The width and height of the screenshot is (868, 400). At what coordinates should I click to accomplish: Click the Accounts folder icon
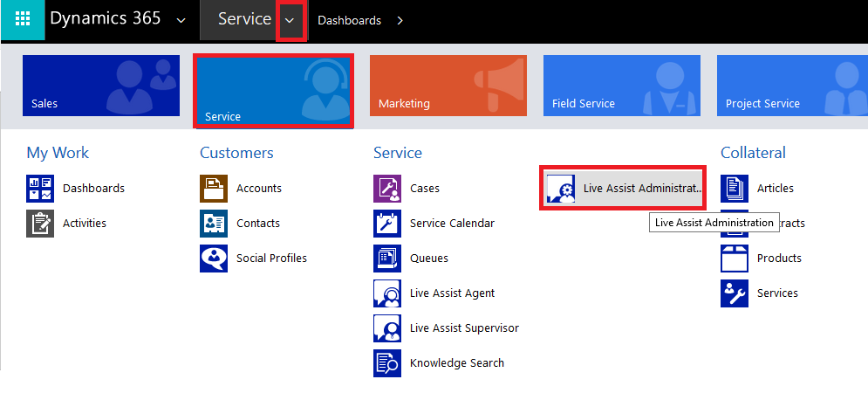tap(214, 189)
